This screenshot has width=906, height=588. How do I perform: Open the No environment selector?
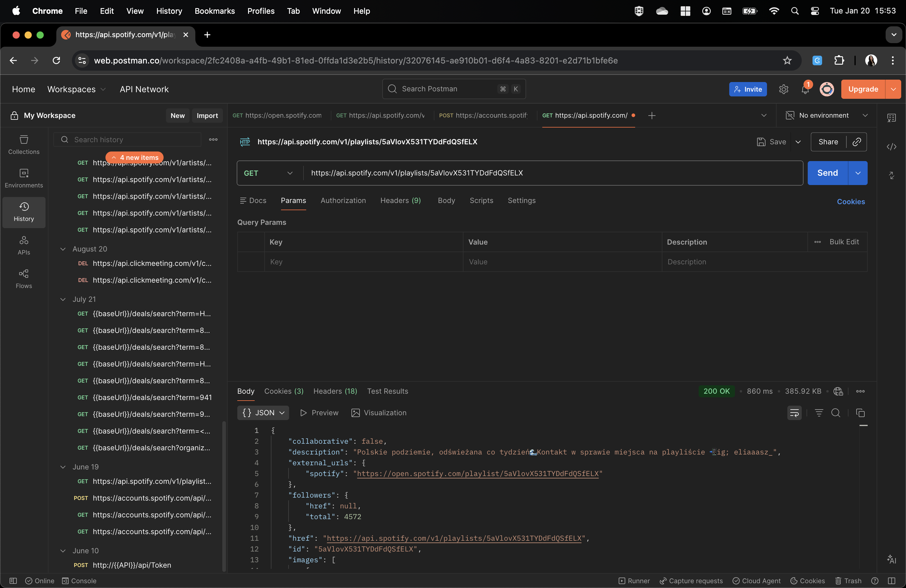826,115
